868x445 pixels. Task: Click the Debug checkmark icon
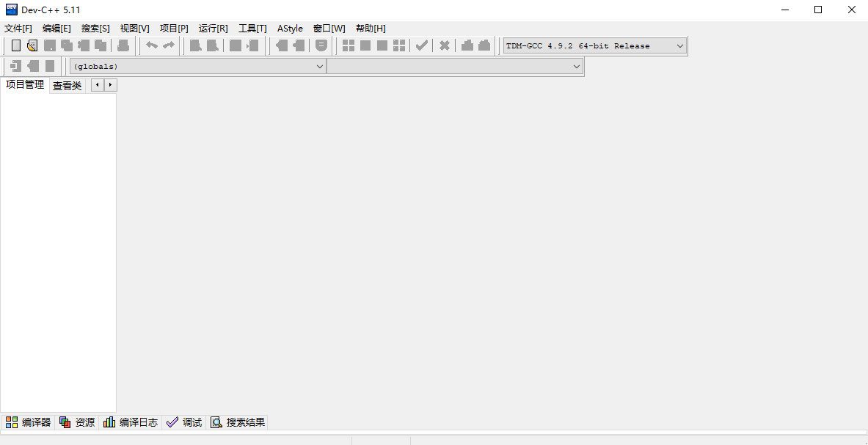click(x=422, y=45)
